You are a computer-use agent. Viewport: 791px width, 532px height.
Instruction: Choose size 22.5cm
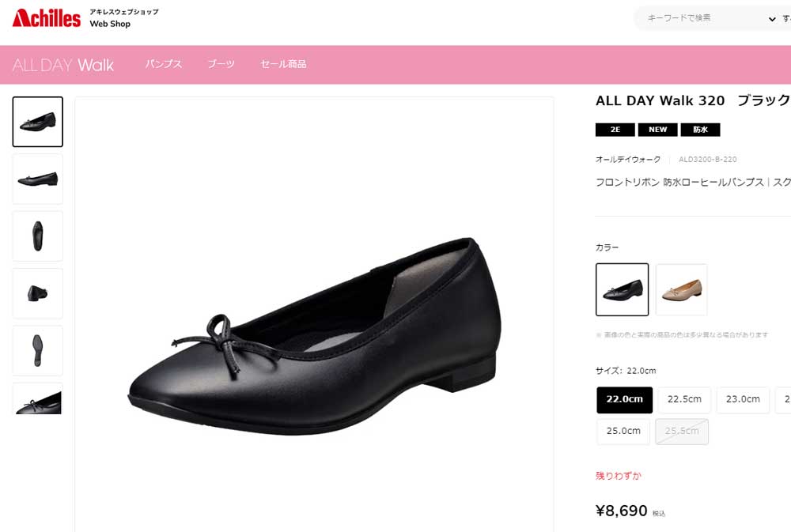click(x=684, y=399)
